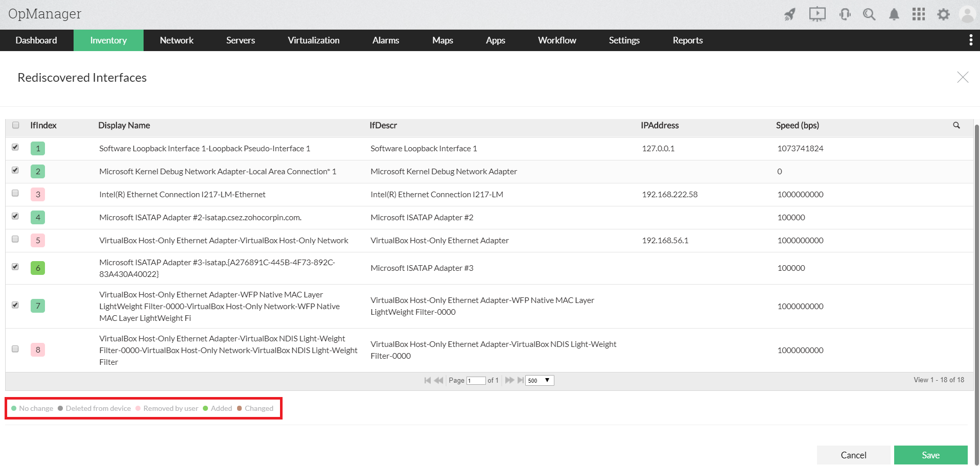Screen dimensions: 980x466
Task: Click the IP address 192.168.222.58 cell
Action: click(x=670, y=195)
